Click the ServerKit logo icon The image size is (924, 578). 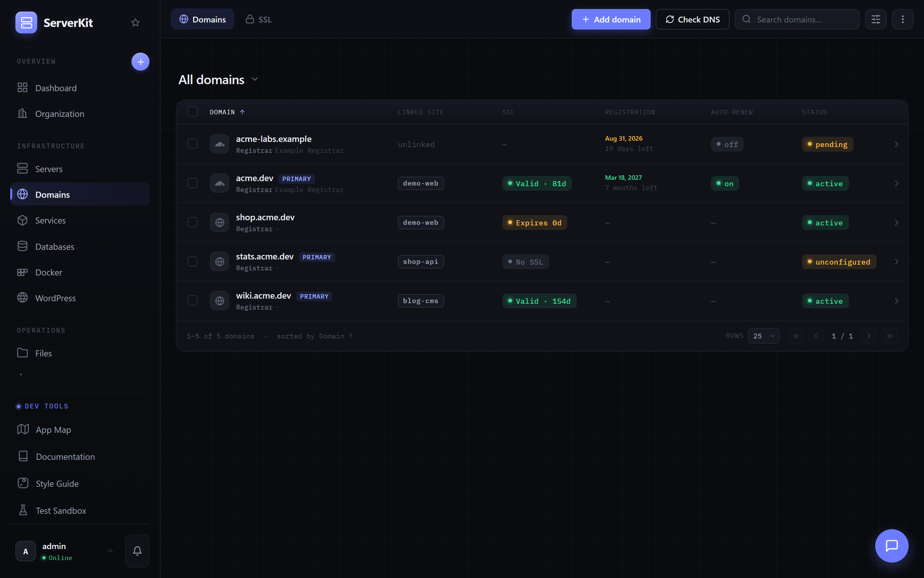(26, 22)
